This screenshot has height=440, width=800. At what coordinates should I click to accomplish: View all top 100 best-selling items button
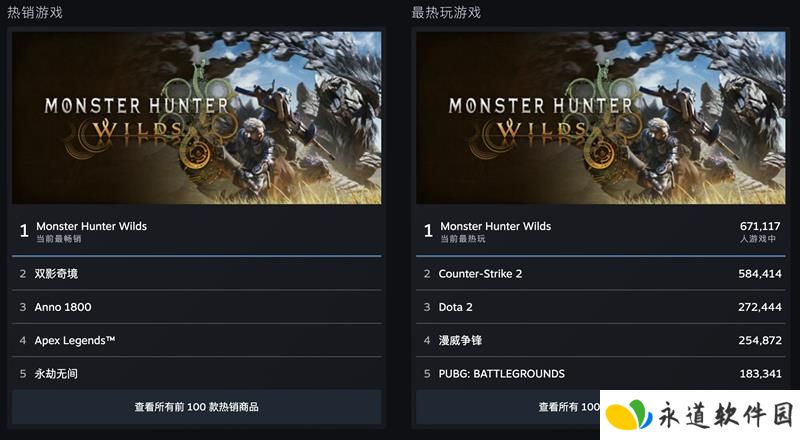(196, 407)
